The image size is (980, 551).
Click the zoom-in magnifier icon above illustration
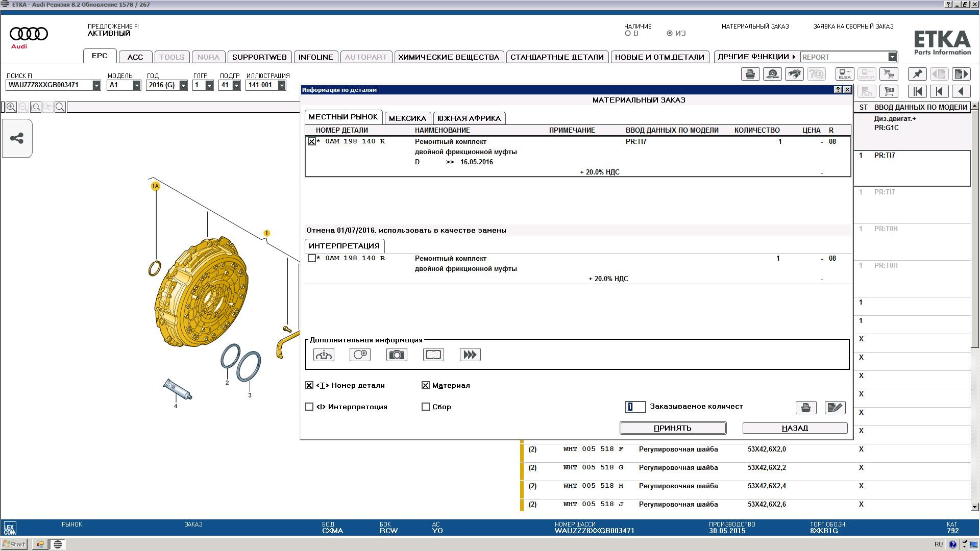click(11, 107)
